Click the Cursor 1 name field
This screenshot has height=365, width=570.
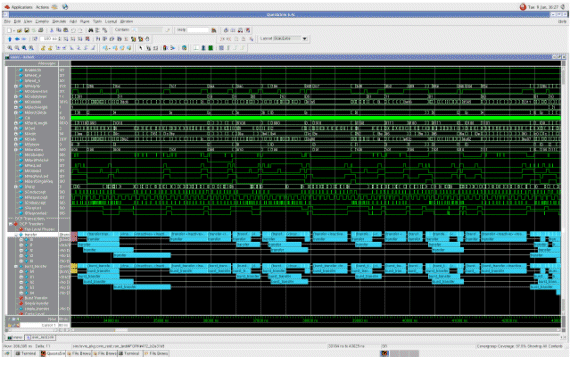(38, 325)
